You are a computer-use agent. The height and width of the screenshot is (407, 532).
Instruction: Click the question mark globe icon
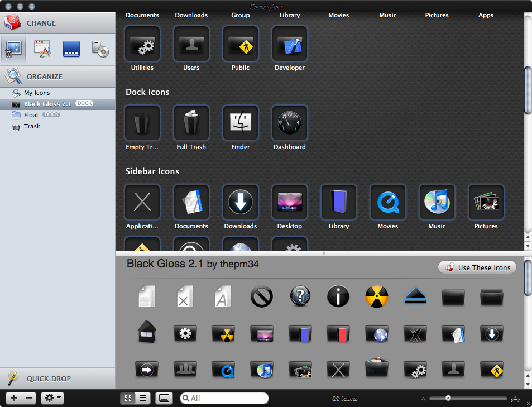point(300,296)
